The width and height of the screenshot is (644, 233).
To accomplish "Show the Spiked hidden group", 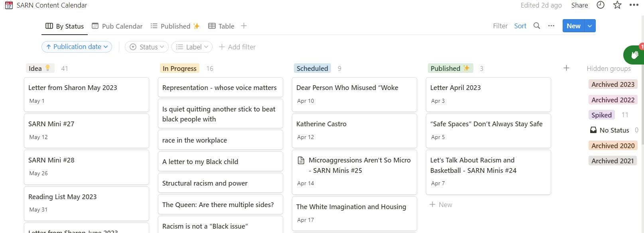I will [x=601, y=115].
